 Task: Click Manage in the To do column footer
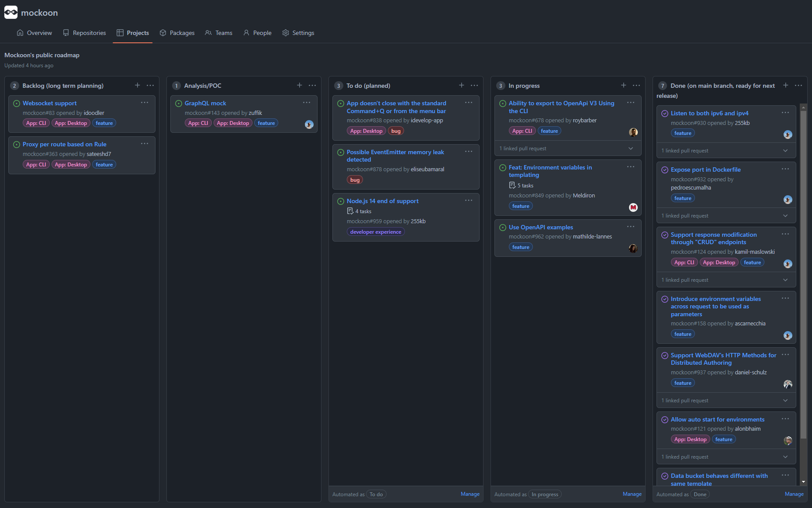[x=470, y=494]
